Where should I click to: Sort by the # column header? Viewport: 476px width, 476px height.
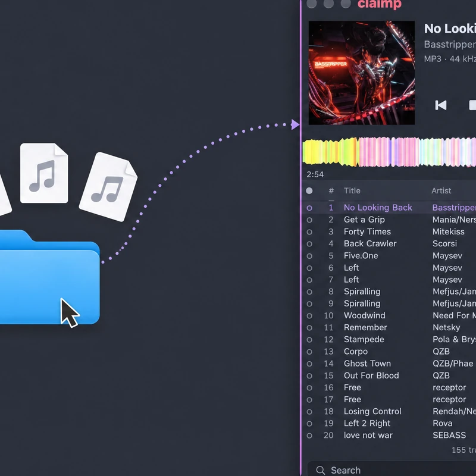click(x=331, y=190)
